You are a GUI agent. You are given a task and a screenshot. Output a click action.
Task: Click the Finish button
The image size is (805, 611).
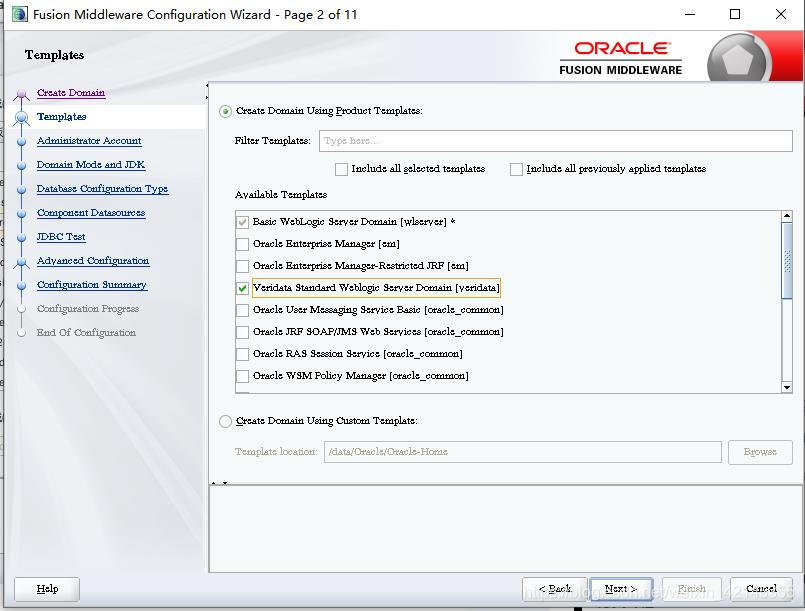coord(692,589)
